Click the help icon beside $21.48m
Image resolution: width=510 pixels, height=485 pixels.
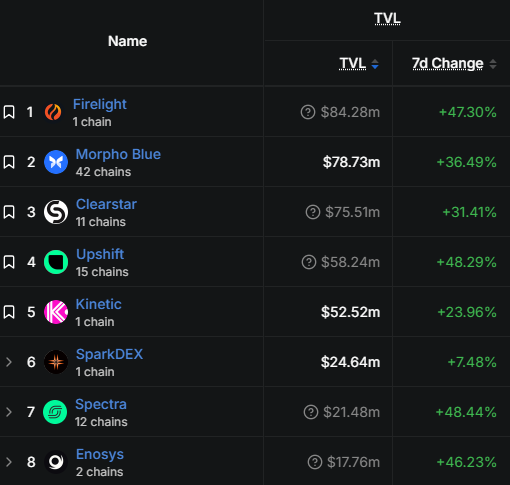[311, 412]
